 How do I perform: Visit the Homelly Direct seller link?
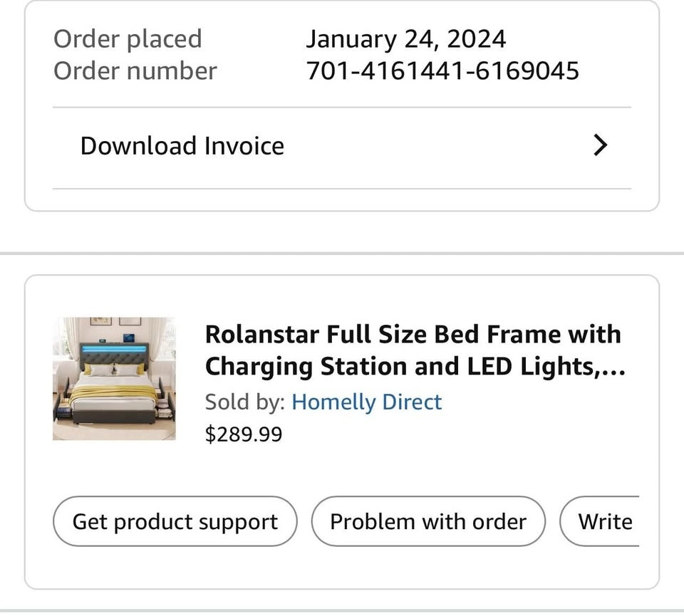[366, 402]
